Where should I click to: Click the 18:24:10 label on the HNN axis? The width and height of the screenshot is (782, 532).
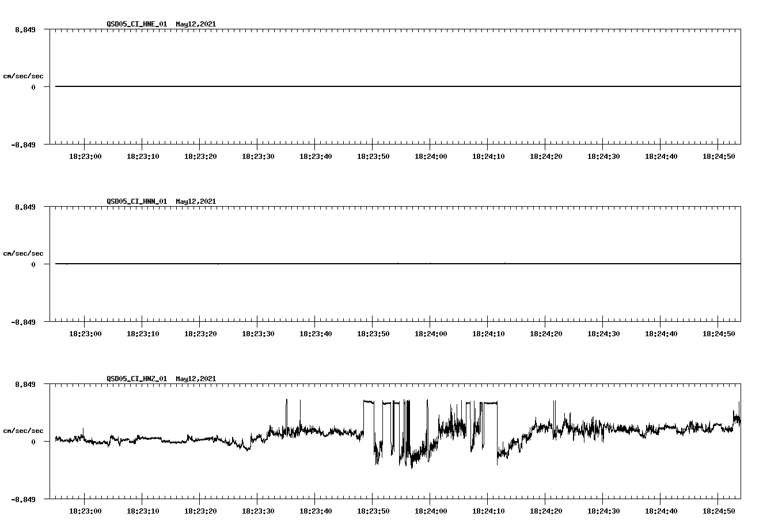click(x=489, y=333)
